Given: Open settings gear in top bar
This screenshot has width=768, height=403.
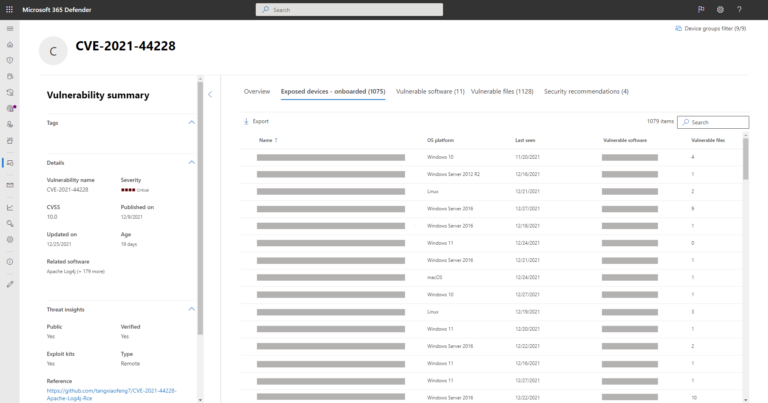Looking at the screenshot, I should [720, 9].
